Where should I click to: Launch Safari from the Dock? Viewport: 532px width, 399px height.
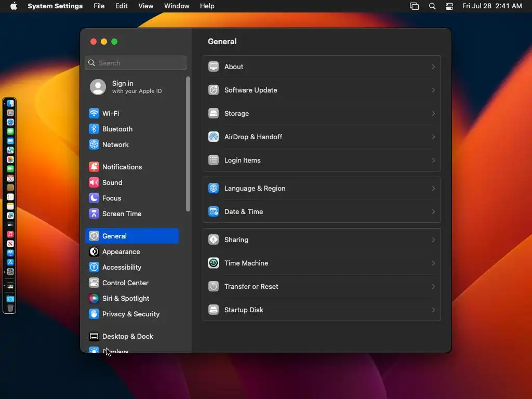pos(10,122)
